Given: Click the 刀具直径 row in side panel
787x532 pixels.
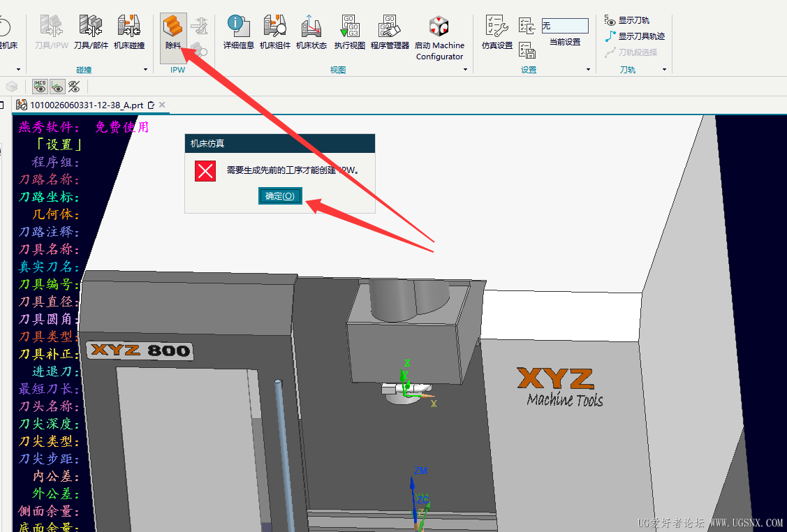Looking at the screenshot, I should [x=49, y=302].
